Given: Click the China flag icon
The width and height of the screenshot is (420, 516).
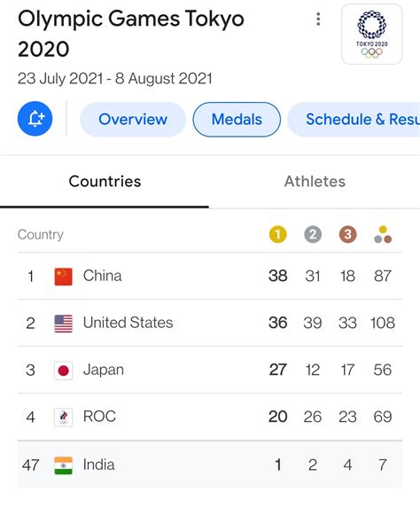Looking at the screenshot, I should [x=63, y=277].
